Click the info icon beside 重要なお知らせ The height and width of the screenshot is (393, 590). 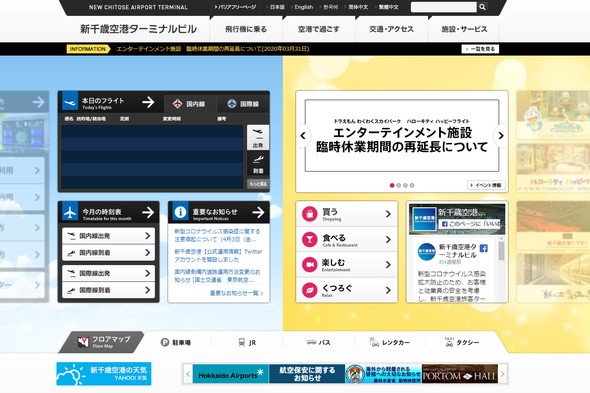coord(180,212)
